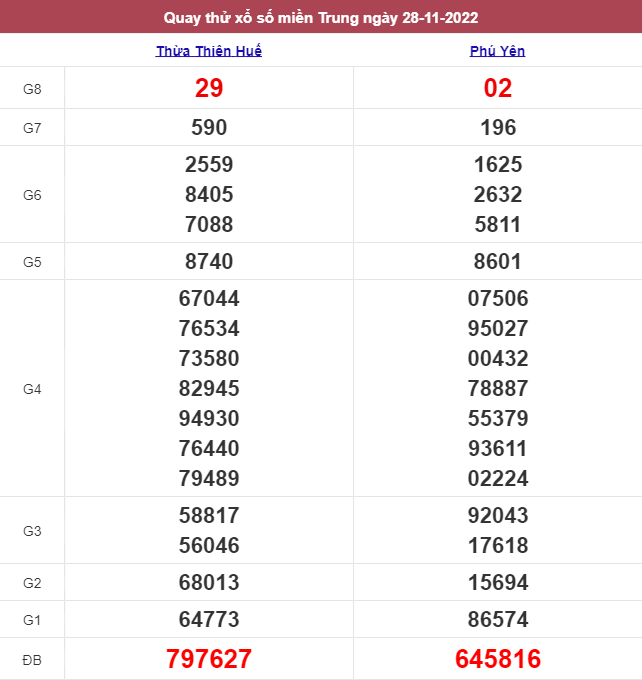Viewport: 642px width, 680px height.
Task: Select the red G8 number 02
Action: click(498, 88)
